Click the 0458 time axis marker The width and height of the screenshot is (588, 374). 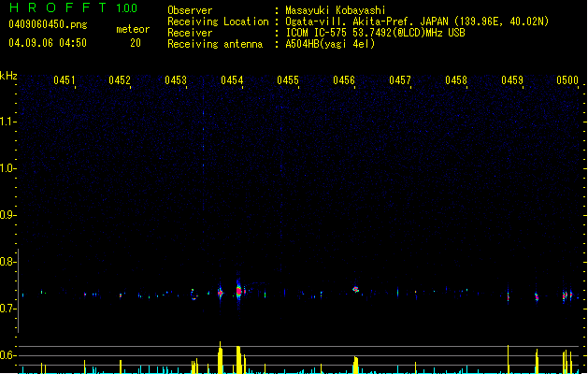[x=456, y=80]
